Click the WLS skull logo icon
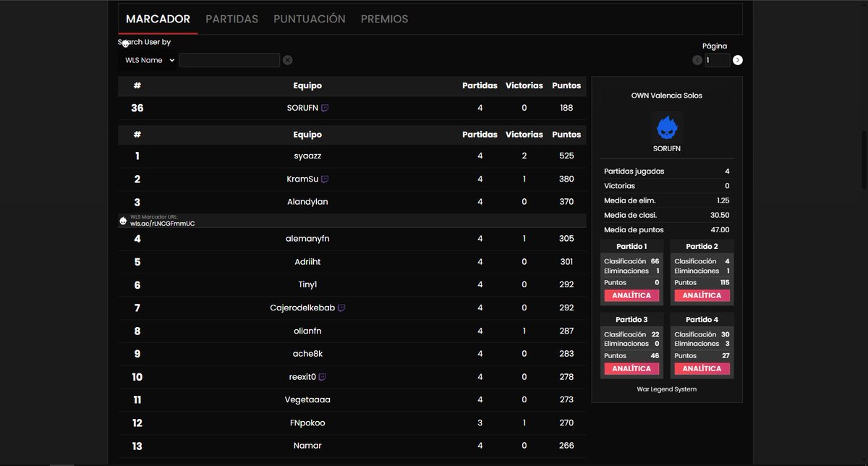 123,221
